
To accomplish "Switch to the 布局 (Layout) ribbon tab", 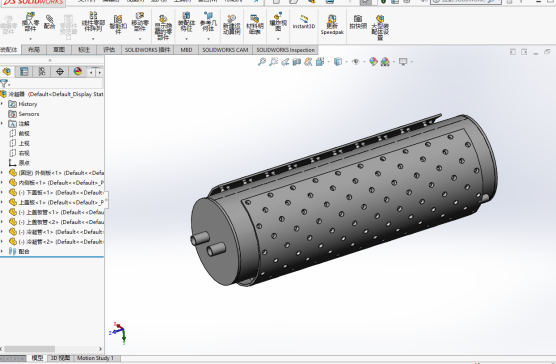I will [x=34, y=50].
